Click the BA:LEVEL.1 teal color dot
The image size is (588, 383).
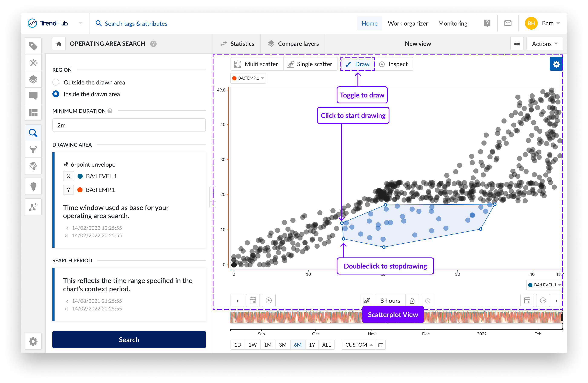pos(80,176)
